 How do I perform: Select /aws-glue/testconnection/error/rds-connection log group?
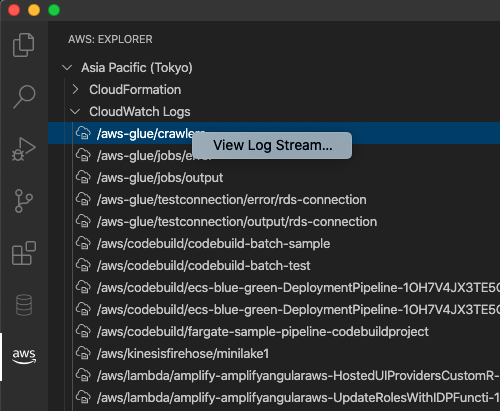pyautogui.click(x=274, y=199)
